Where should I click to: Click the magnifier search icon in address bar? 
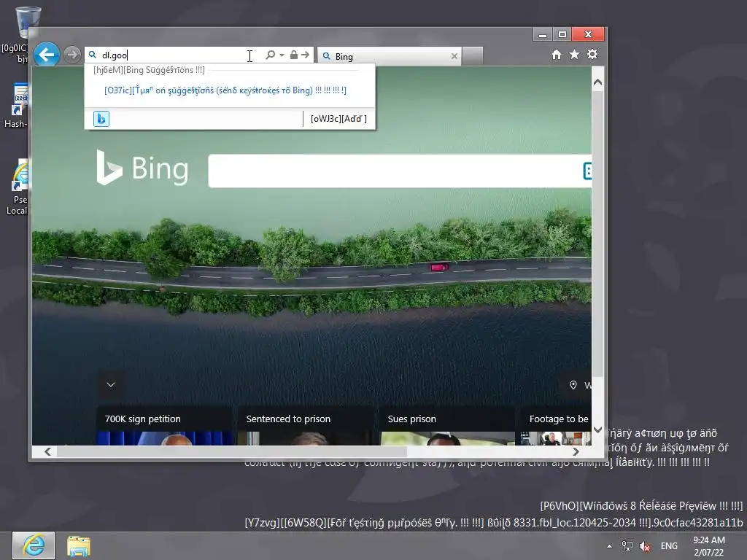(x=270, y=55)
